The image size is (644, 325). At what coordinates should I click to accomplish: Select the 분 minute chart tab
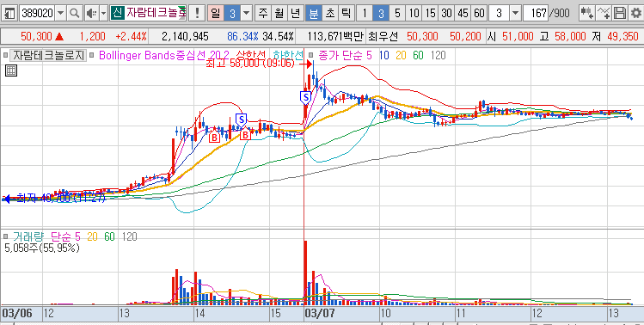pos(313,14)
